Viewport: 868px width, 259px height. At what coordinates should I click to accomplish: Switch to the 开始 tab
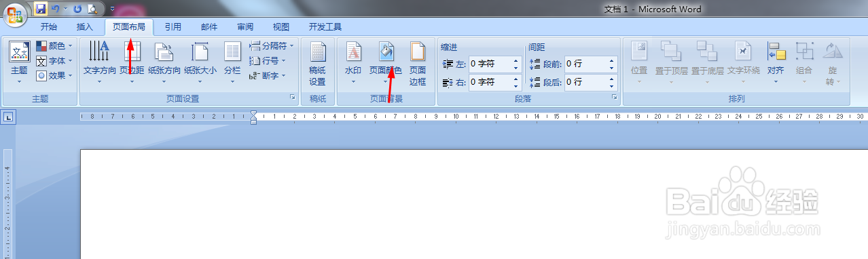(49, 27)
